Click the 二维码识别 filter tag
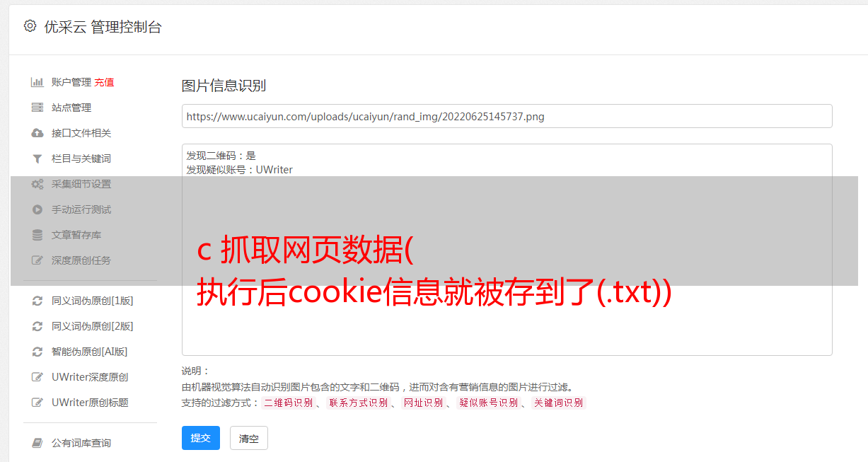 (x=288, y=403)
